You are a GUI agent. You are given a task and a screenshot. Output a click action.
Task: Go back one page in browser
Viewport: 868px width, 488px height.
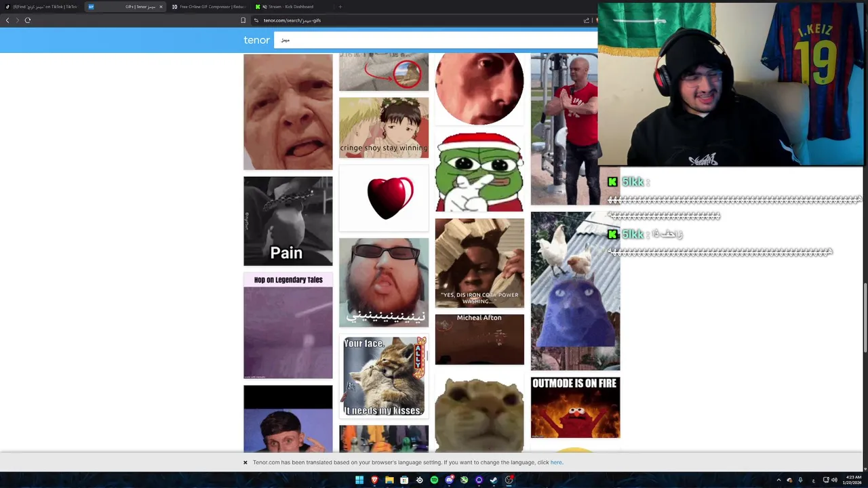pyautogui.click(x=7, y=20)
